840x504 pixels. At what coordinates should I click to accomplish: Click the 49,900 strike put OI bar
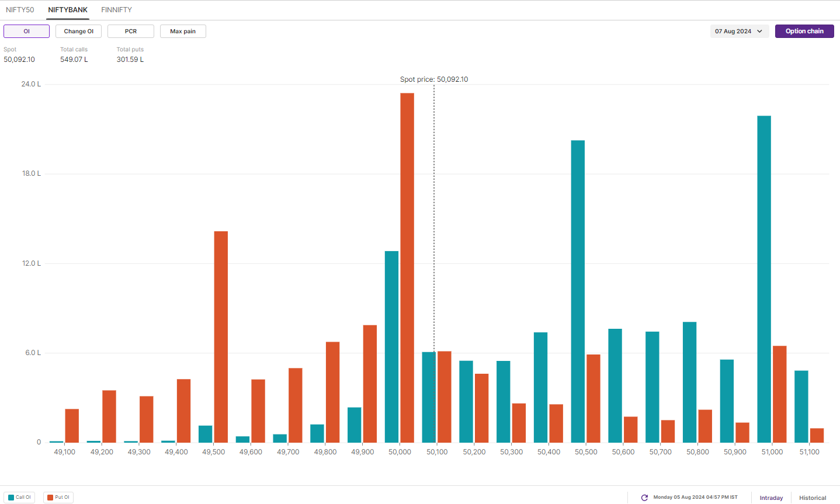[x=370, y=384]
